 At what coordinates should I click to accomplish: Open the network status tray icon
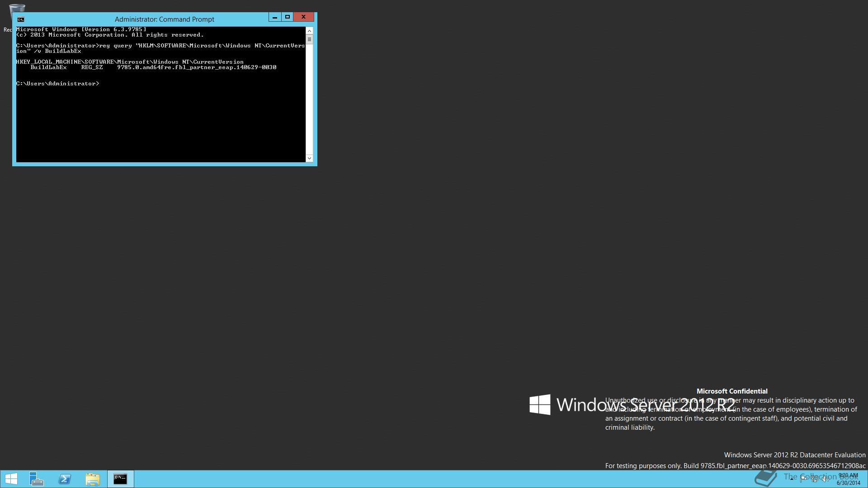click(814, 479)
